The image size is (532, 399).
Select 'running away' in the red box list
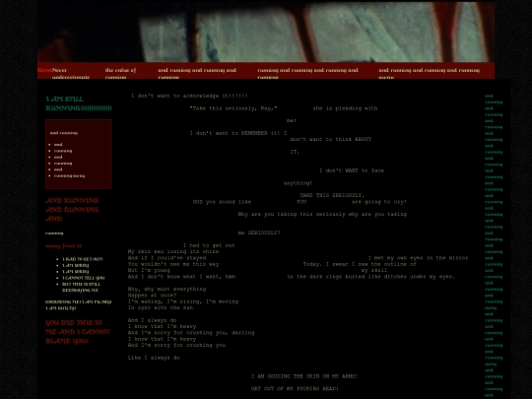pos(69,175)
